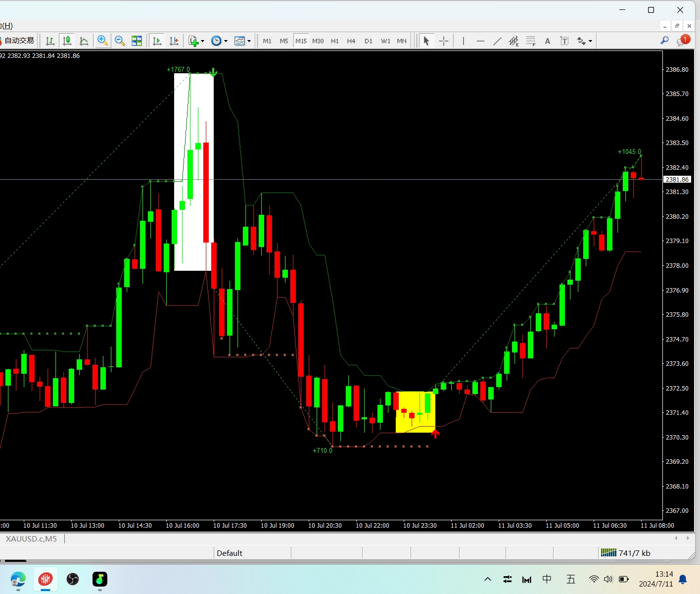Select the text label tool
Screen dimensions: 700x594
coord(564,41)
